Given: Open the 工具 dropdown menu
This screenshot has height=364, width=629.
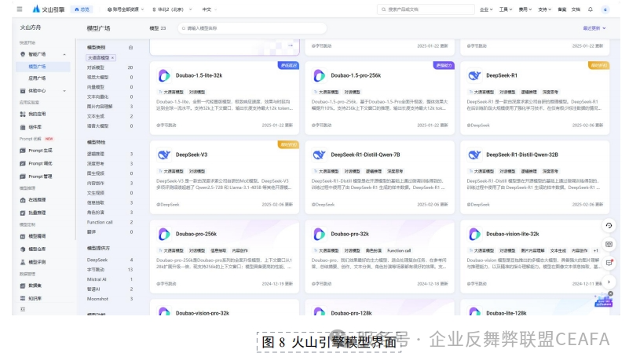Looking at the screenshot, I should tap(506, 9).
